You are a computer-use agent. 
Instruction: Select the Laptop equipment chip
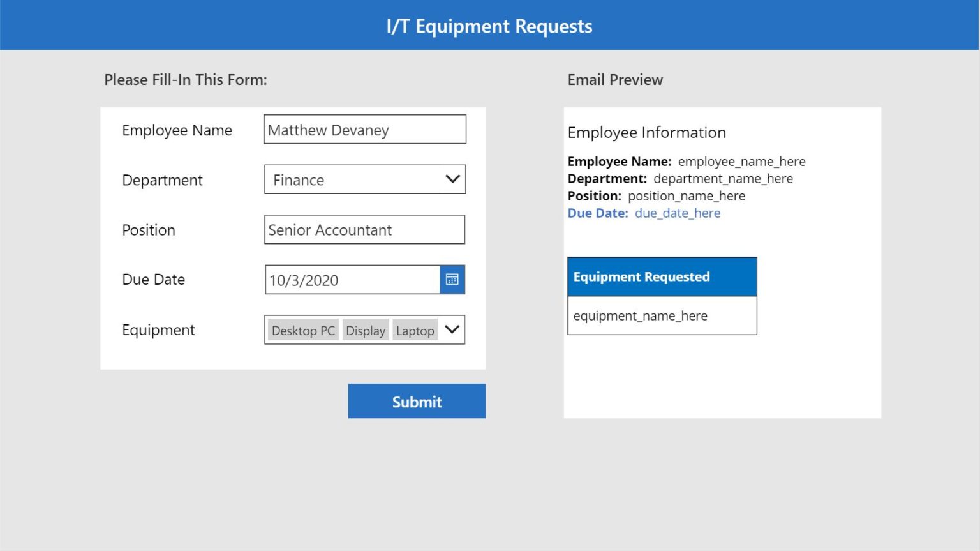415,330
